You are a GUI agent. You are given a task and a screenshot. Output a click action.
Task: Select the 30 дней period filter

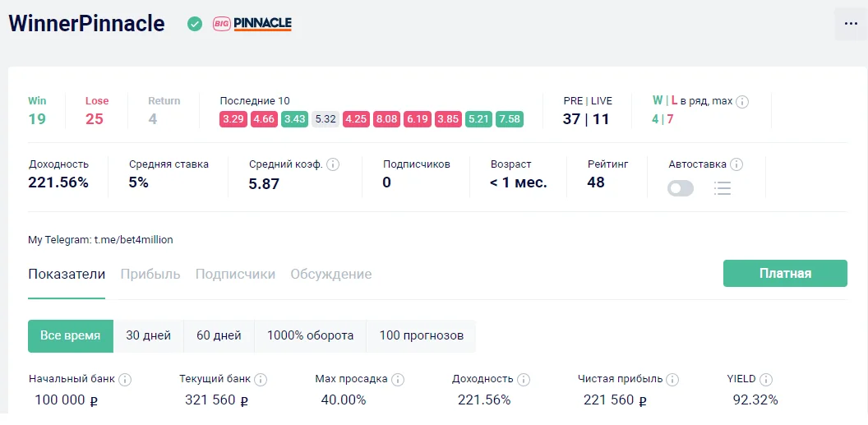pyautogui.click(x=148, y=336)
